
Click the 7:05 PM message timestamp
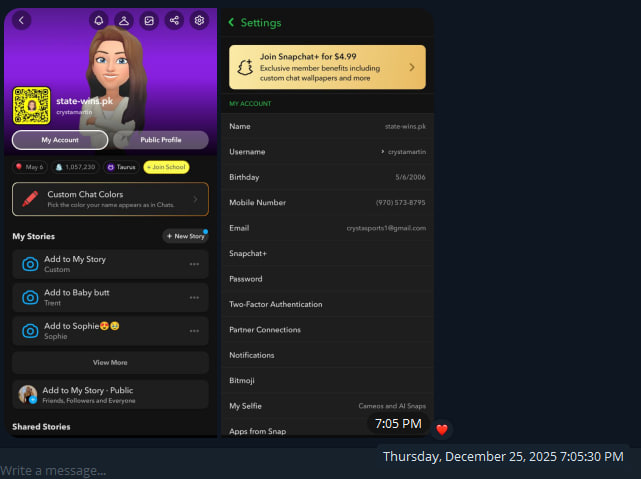pos(399,424)
